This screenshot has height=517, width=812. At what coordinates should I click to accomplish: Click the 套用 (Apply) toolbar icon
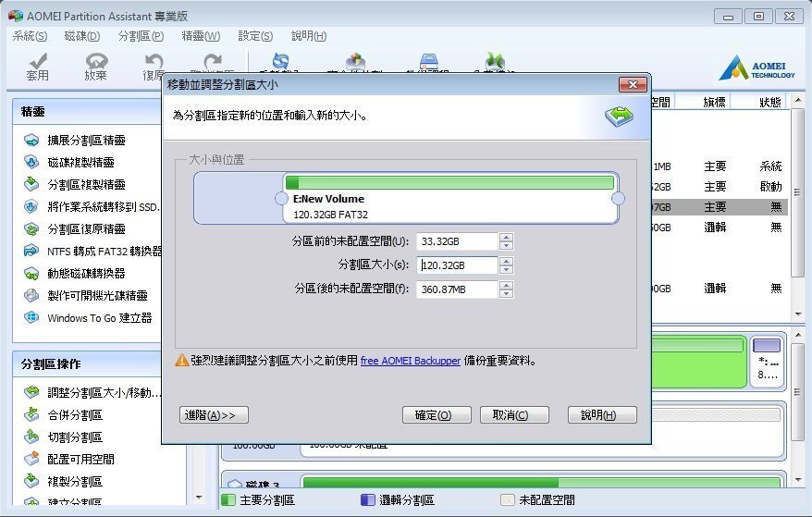click(x=37, y=67)
